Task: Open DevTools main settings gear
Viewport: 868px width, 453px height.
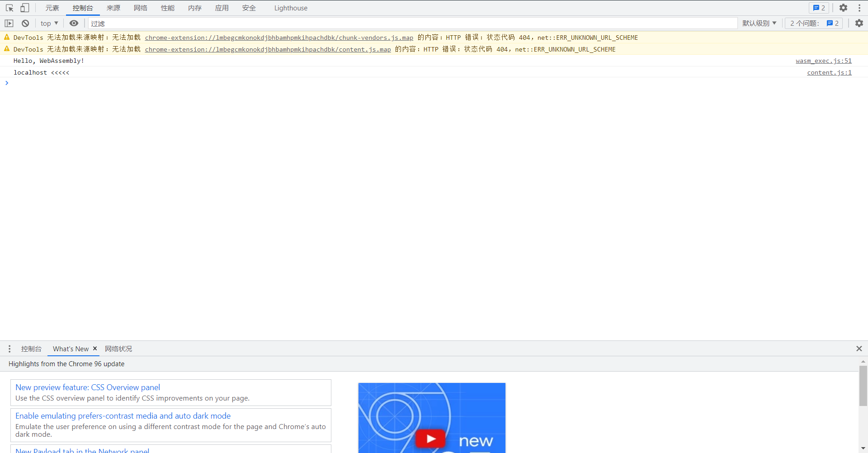Action: (x=843, y=8)
